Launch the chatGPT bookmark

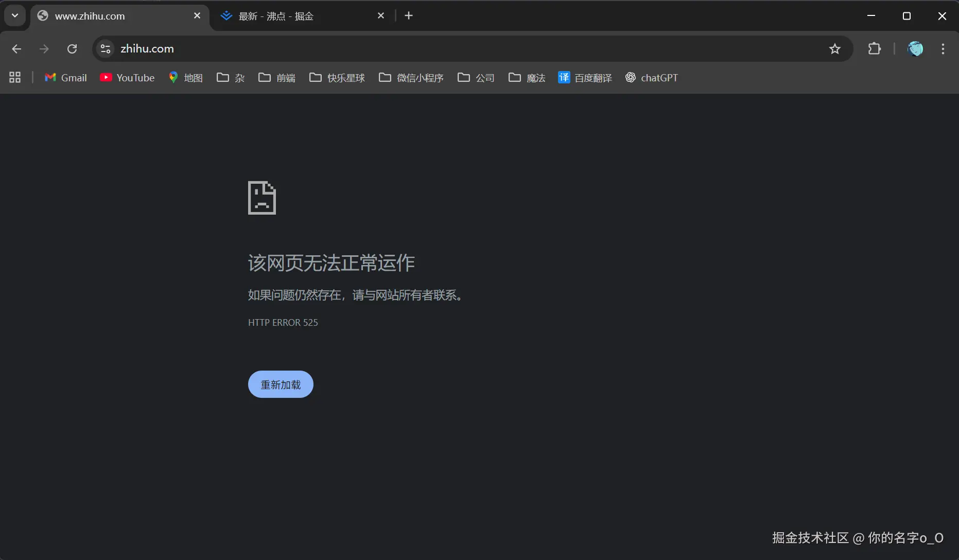coord(651,78)
